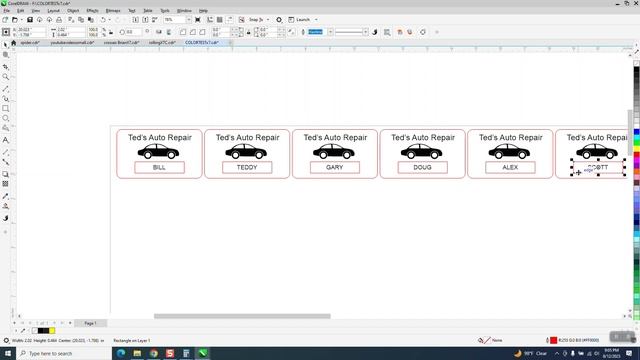Screen dimensions: 640x360
Task: Select the Ellipse tool
Action: (6, 118)
